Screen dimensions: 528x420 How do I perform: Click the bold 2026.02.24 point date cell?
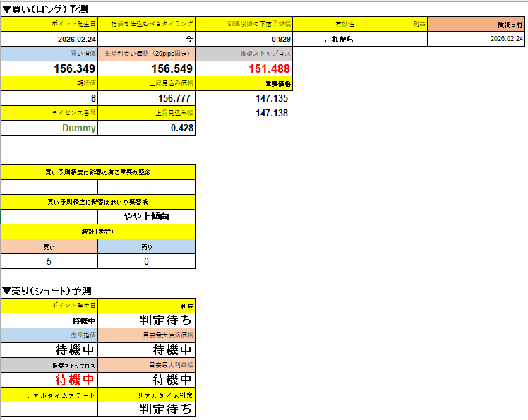click(49, 39)
